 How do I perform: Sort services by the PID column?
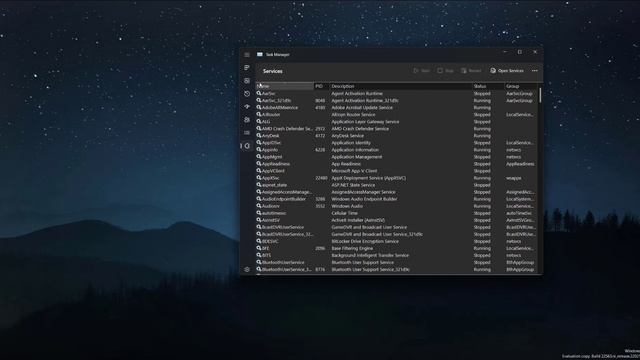pos(322,86)
